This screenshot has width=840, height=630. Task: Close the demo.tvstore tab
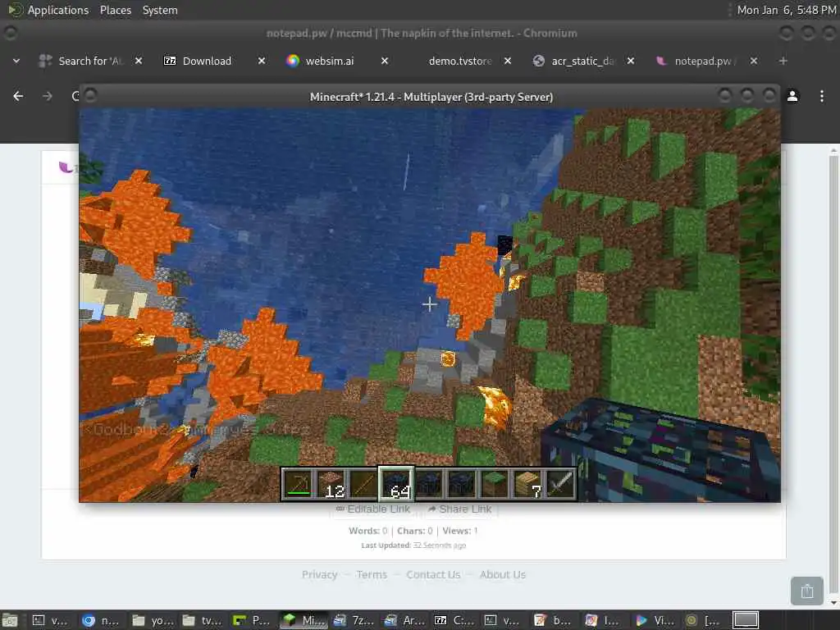(x=508, y=61)
